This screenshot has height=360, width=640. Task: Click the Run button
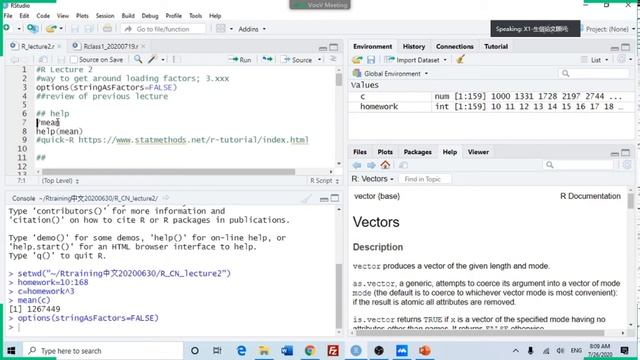point(240,60)
